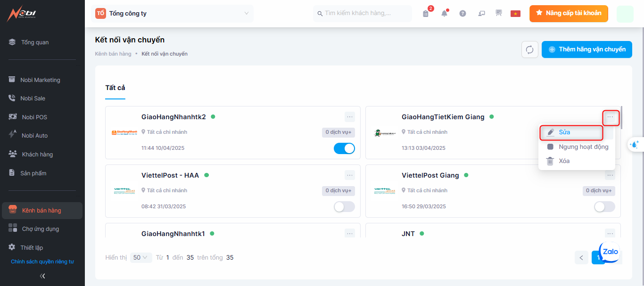
Task: Enable the ViettelPost - HAA toggle
Action: tap(344, 207)
